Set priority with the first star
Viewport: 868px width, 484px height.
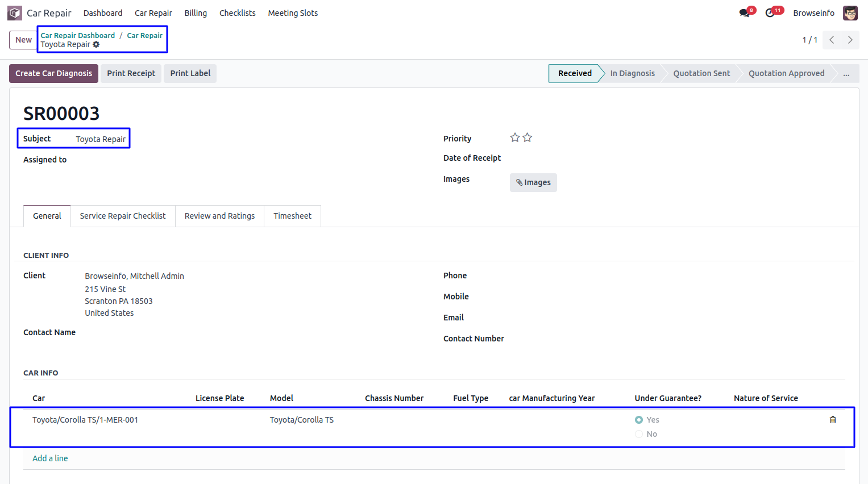(x=515, y=137)
